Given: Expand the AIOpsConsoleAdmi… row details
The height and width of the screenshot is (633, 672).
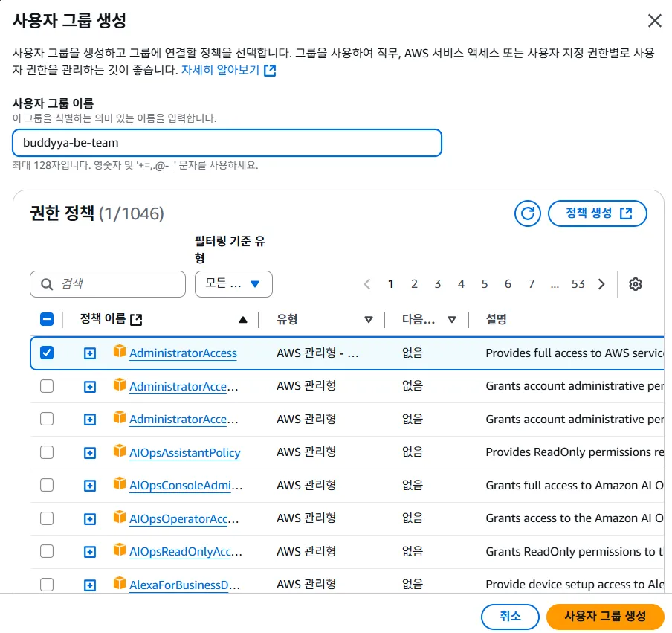Looking at the screenshot, I should point(89,486).
